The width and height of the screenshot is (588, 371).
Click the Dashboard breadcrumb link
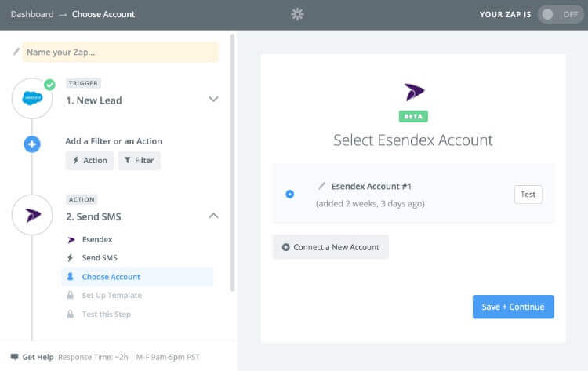click(32, 14)
